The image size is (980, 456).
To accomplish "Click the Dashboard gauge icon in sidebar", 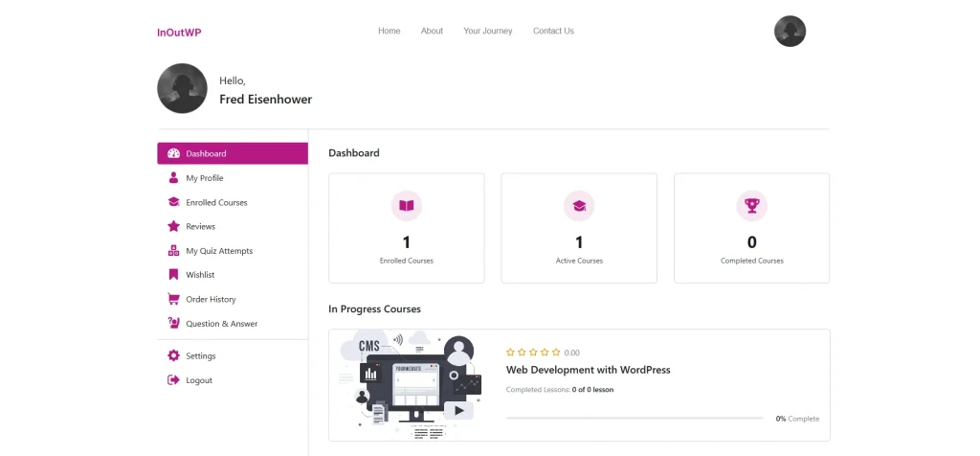I will (173, 153).
